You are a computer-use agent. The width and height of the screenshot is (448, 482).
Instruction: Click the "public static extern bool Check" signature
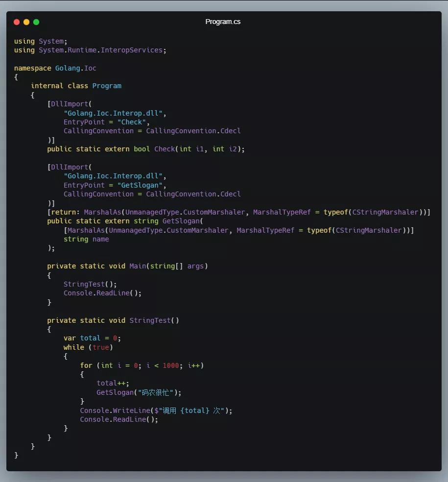pos(146,149)
